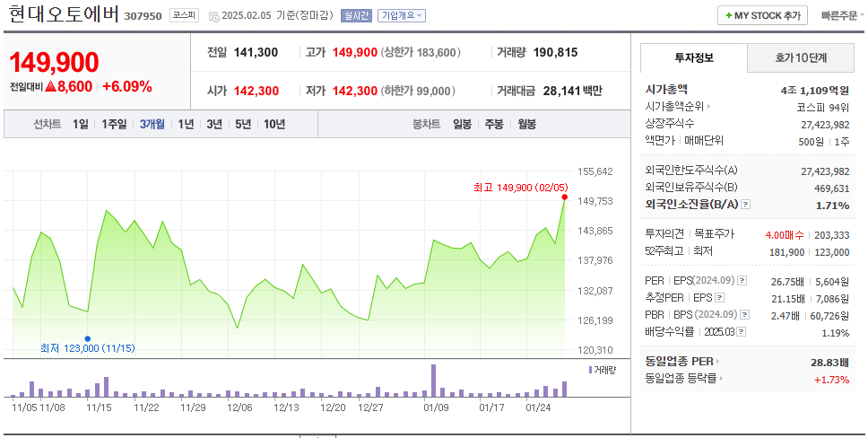Screen dimensions: 868x438
Task: Click the 동일업종 PER link
Action: [x=679, y=362]
